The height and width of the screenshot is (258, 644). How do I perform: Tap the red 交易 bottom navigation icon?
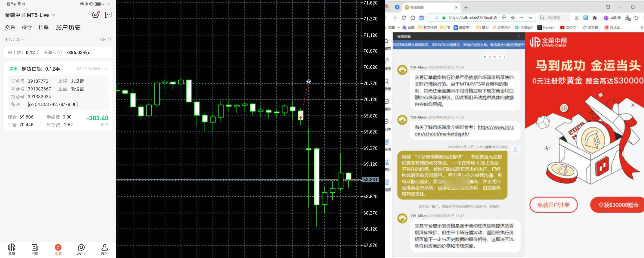(x=58, y=249)
